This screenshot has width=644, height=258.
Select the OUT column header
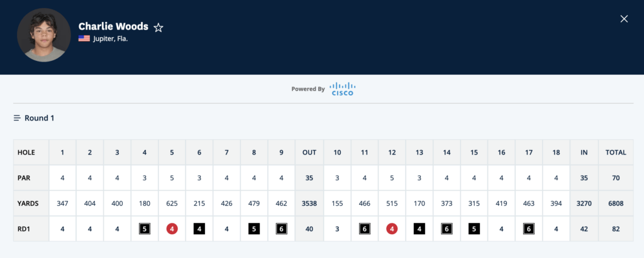pyautogui.click(x=309, y=153)
